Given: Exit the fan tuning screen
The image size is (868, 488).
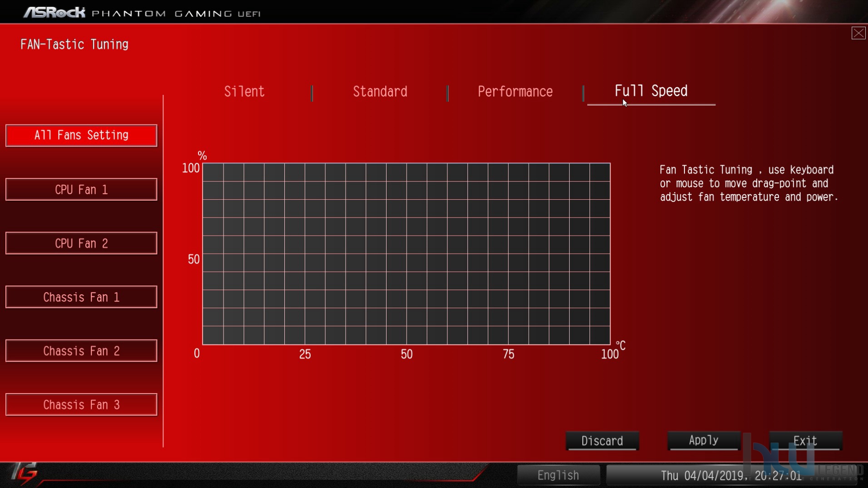Looking at the screenshot, I should 805,441.
